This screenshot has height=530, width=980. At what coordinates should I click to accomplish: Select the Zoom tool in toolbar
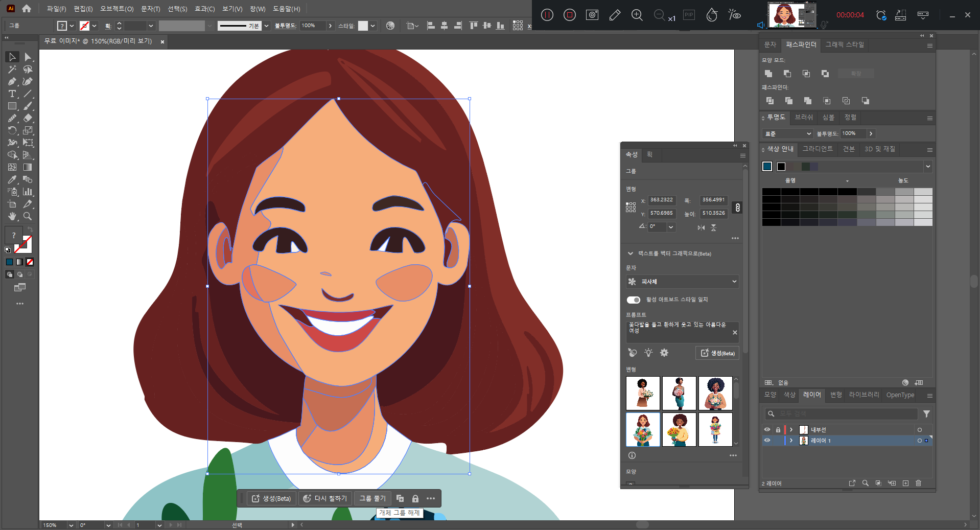[x=28, y=217]
